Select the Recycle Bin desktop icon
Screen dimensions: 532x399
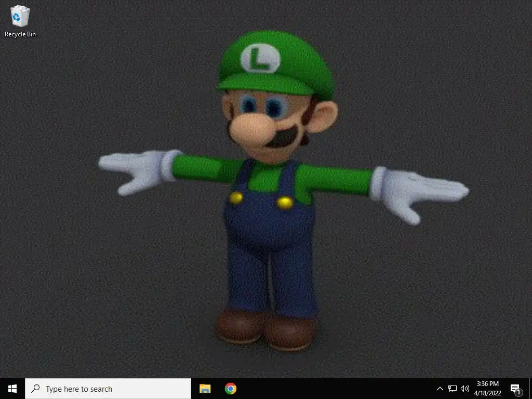click(20, 20)
